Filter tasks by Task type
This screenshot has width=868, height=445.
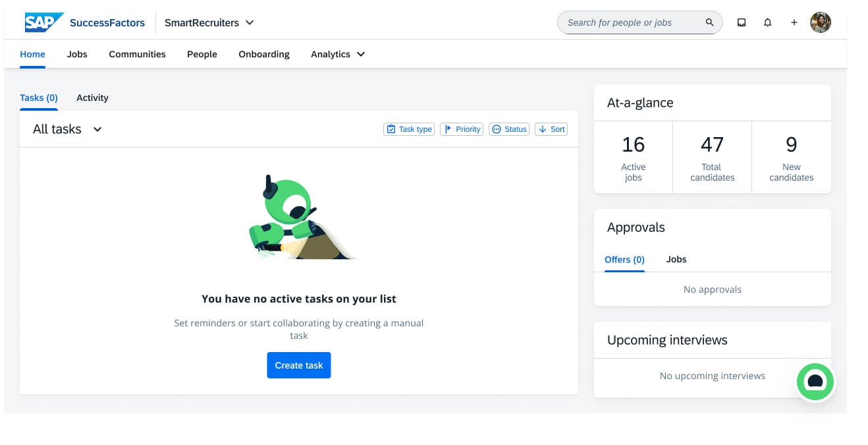pos(409,129)
